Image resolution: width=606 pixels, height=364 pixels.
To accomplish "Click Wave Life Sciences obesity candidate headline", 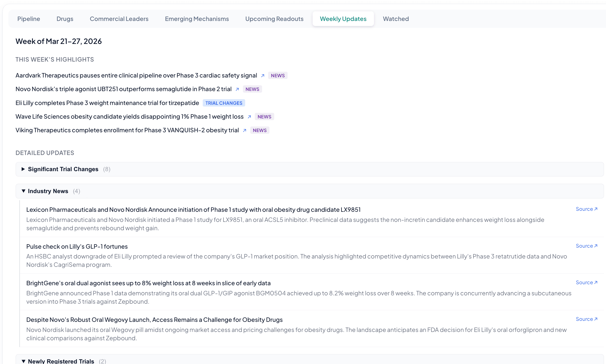I will click(x=130, y=117).
